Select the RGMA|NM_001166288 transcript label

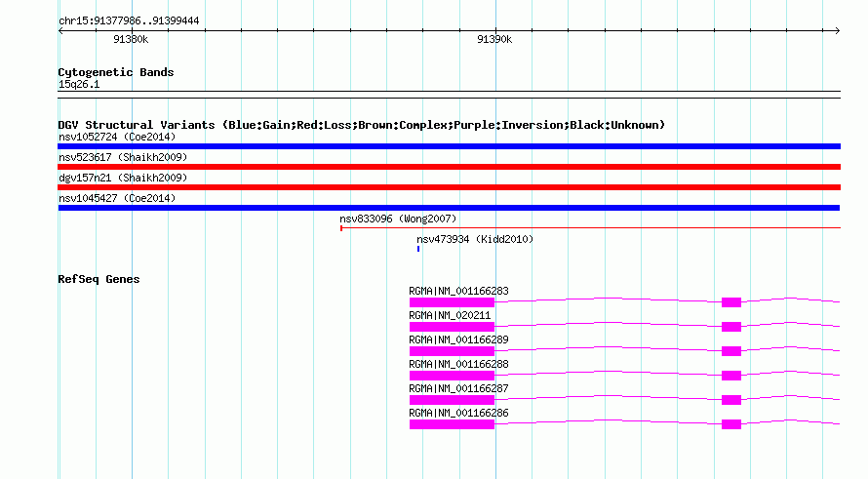[x=458, y=364]
